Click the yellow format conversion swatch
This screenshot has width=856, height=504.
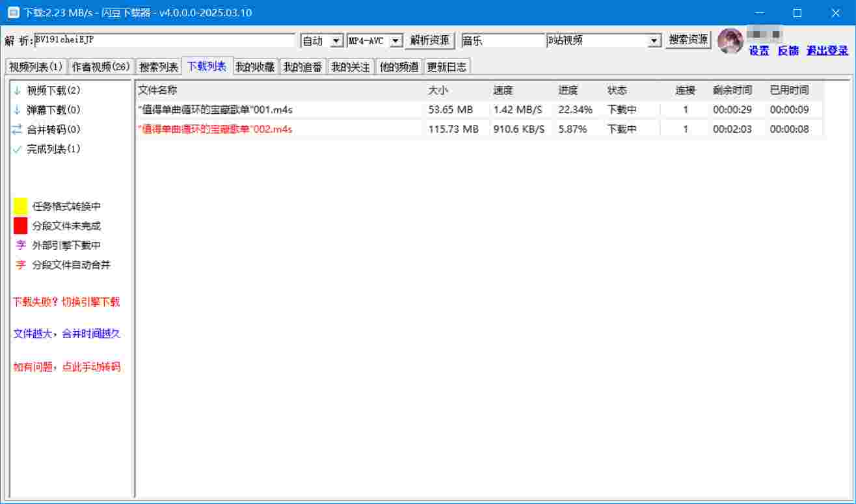pos(21,206)
